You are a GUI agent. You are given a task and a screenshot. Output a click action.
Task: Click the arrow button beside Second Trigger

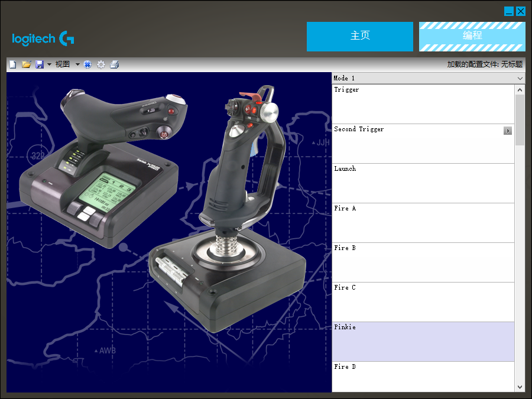click(x=508, y=131)
